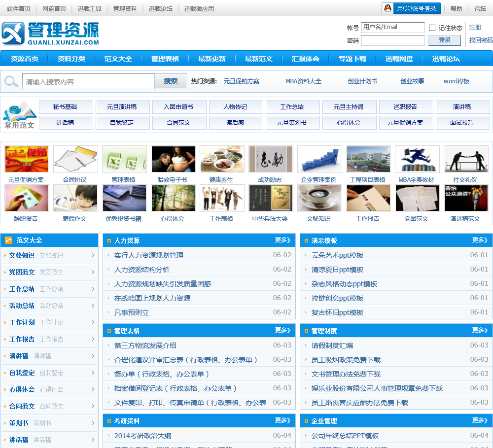This screenshot has height=448, width=493.
Task: Open the 工作报告 thumbnail
Action: point(368,198)
